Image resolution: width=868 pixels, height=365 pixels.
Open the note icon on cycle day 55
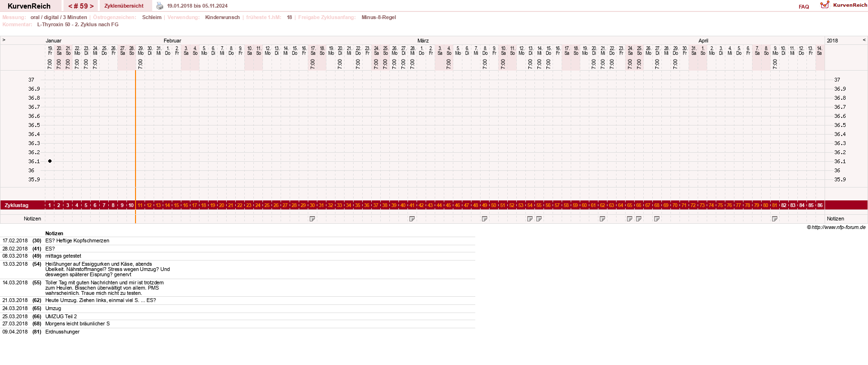(539, 219)
